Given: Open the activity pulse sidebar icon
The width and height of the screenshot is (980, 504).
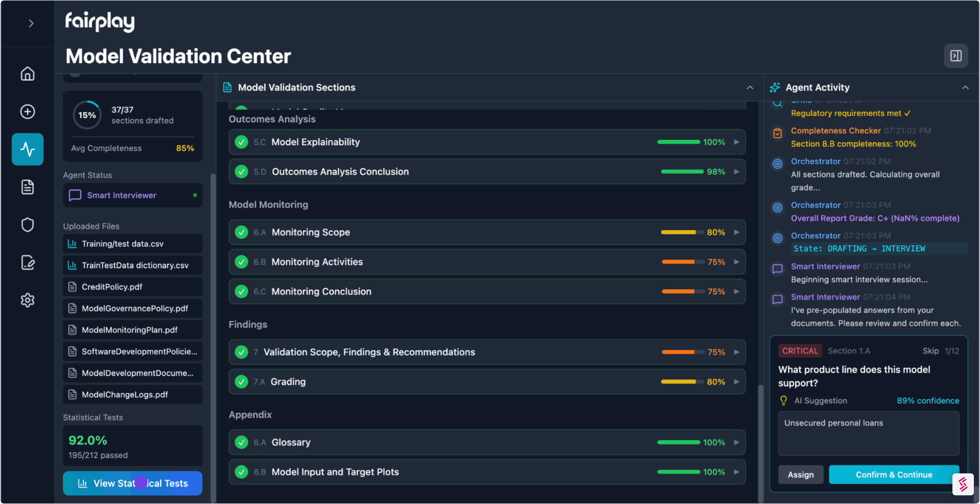Looking at the screenshot, I should 28,149.
